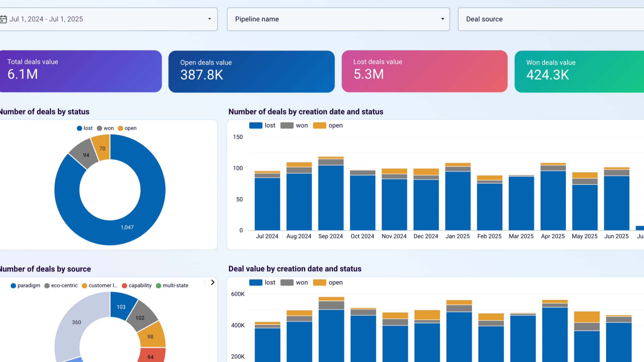Viewport: 644px width, 362px height.
Task: Toggle won legend in deals count bar chart
Action: (x=294, y=125)
